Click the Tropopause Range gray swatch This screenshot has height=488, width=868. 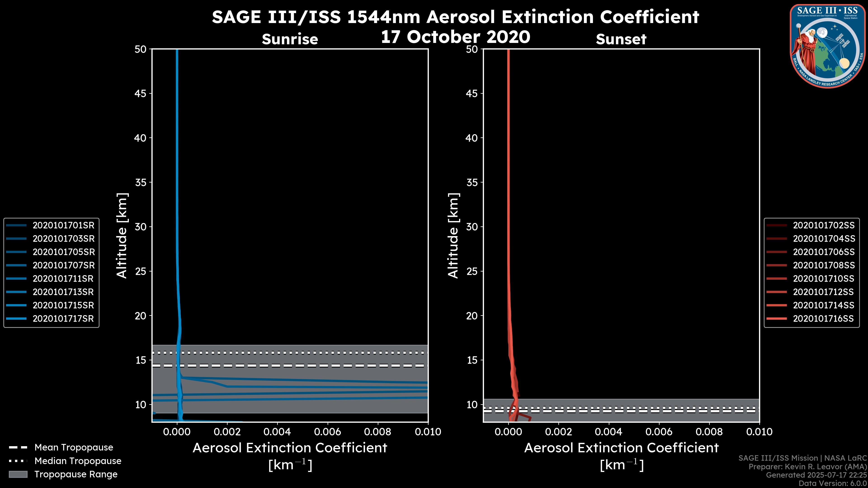click(18, 474)
